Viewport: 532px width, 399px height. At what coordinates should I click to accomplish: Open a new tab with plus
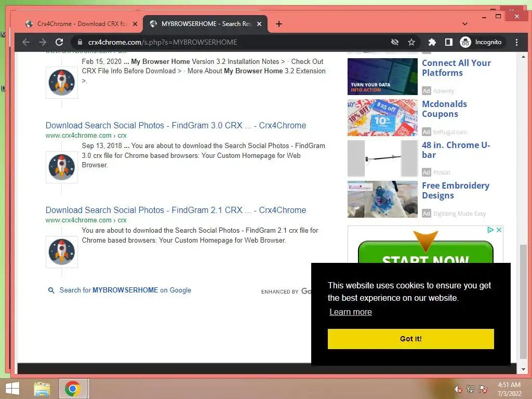click(279, 24)
